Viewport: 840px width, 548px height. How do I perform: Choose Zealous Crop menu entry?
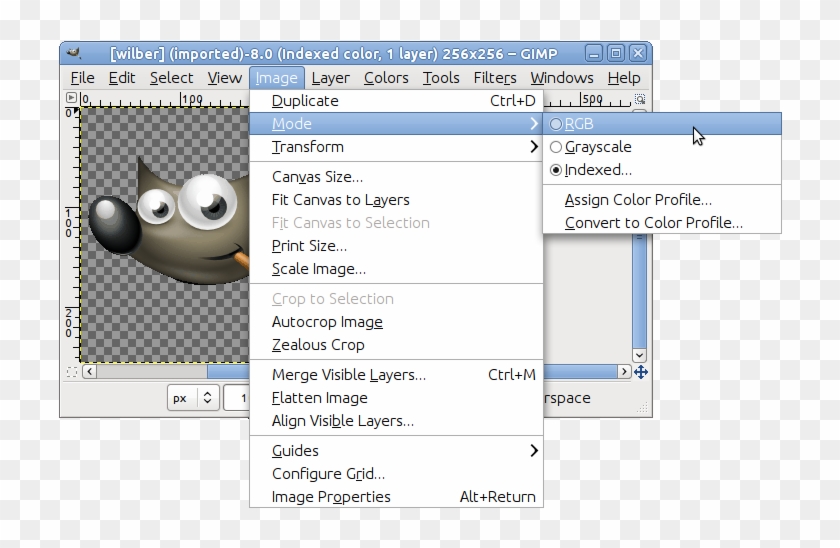[396, 345]
